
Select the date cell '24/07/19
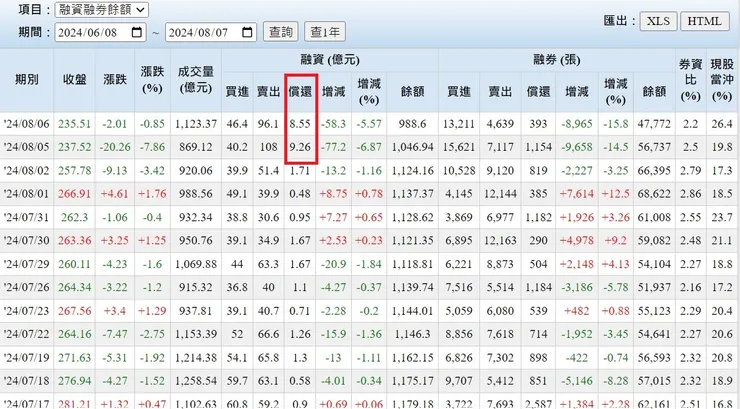(26, 358)
